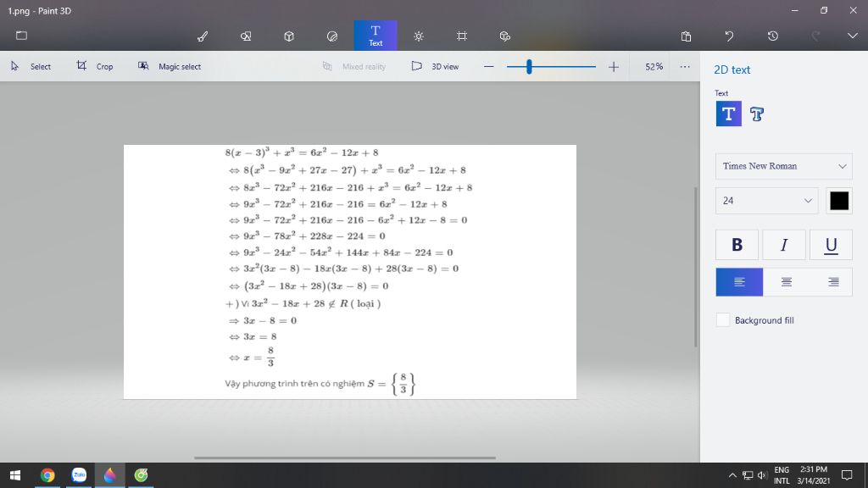Toggle 3D view
The image size is (868, 488).
point(435,66)
